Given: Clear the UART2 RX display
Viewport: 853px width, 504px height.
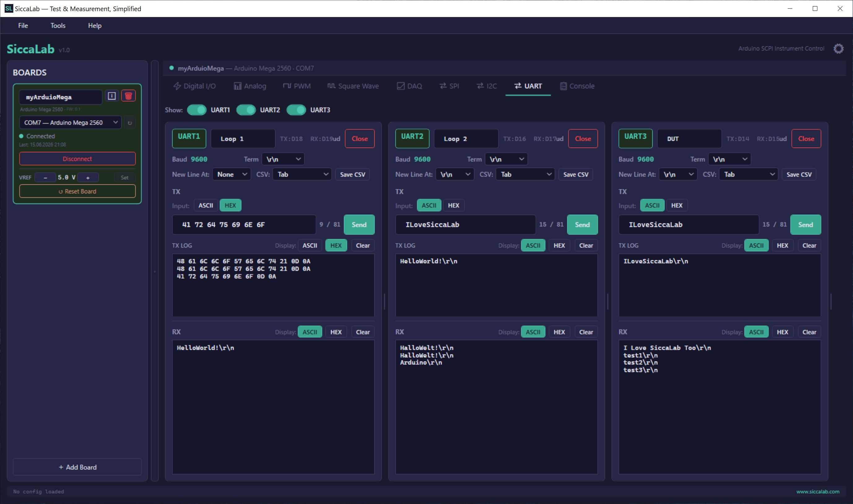Looking at the screenshot, I should pos(586,332).
